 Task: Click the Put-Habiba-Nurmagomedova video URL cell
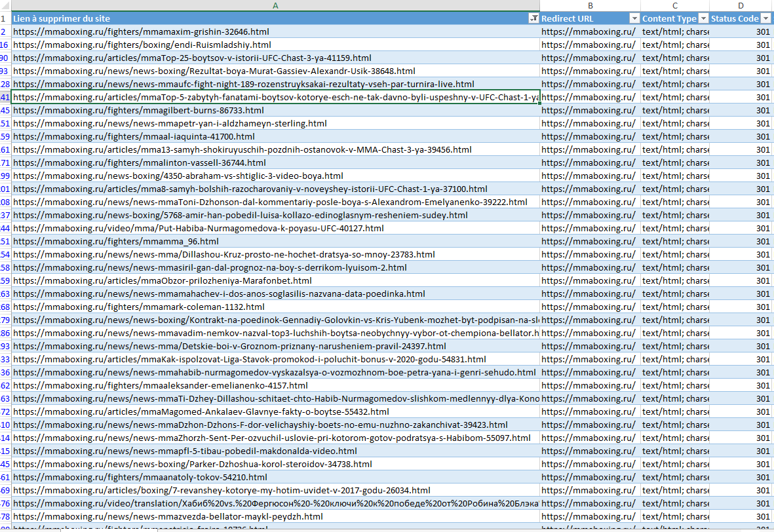(198, 229)
